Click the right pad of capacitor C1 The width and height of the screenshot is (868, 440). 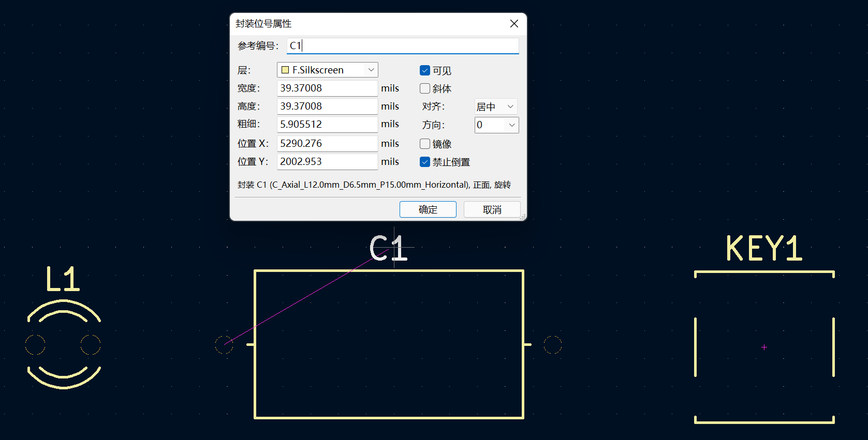(553, 345)
